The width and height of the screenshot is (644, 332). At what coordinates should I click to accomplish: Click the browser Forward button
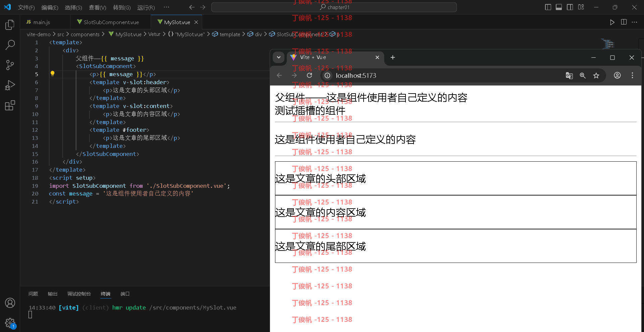point(294,75)
